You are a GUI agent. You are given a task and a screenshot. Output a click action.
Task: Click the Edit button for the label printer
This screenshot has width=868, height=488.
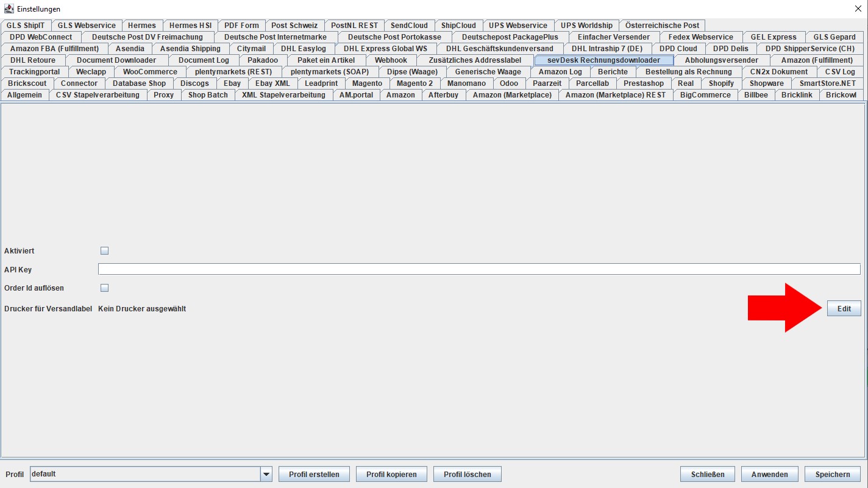(x=844, y=309)
